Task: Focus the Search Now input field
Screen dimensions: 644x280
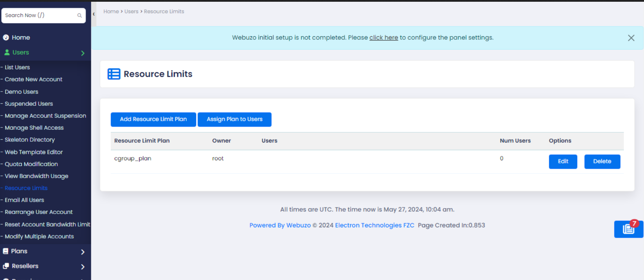Action: (x=38, y=15)
